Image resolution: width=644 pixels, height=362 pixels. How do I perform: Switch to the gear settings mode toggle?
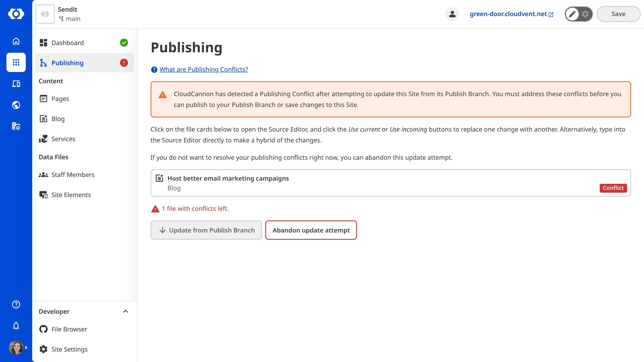point(585,14)
